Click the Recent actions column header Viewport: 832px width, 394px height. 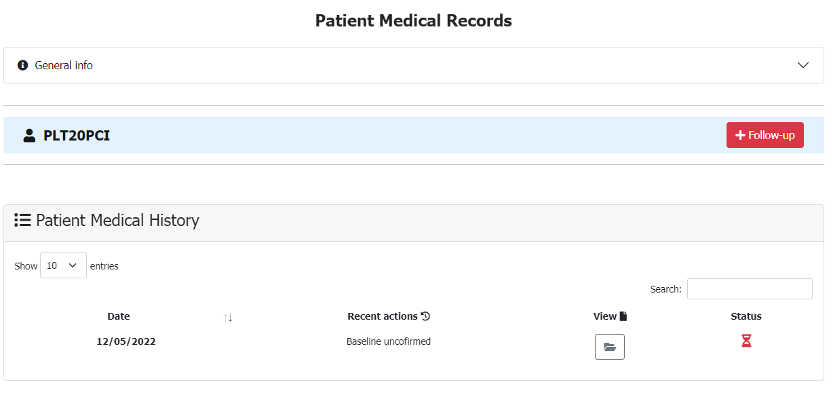click(382, 317)
